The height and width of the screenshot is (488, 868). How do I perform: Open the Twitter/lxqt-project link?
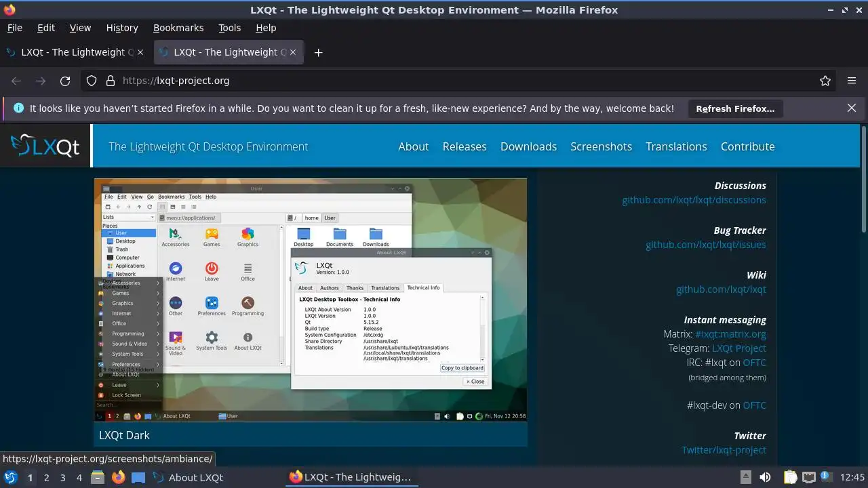724,450
